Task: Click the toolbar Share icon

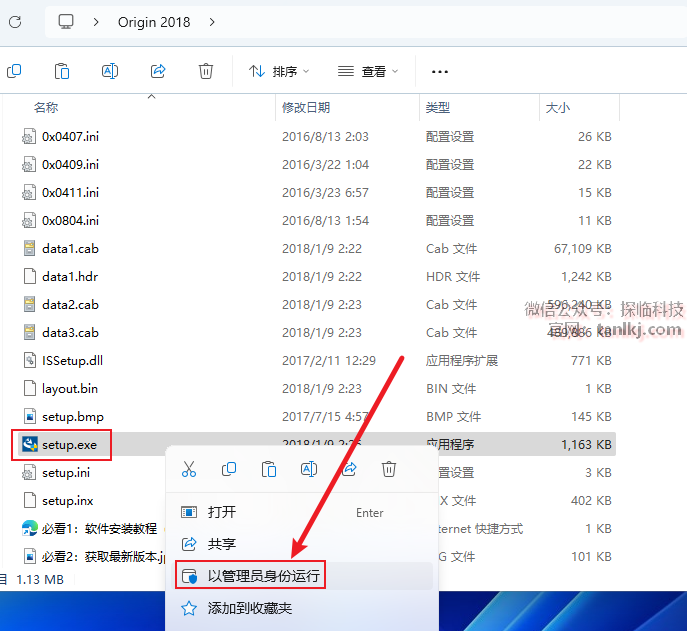Action: click(158, 71)
